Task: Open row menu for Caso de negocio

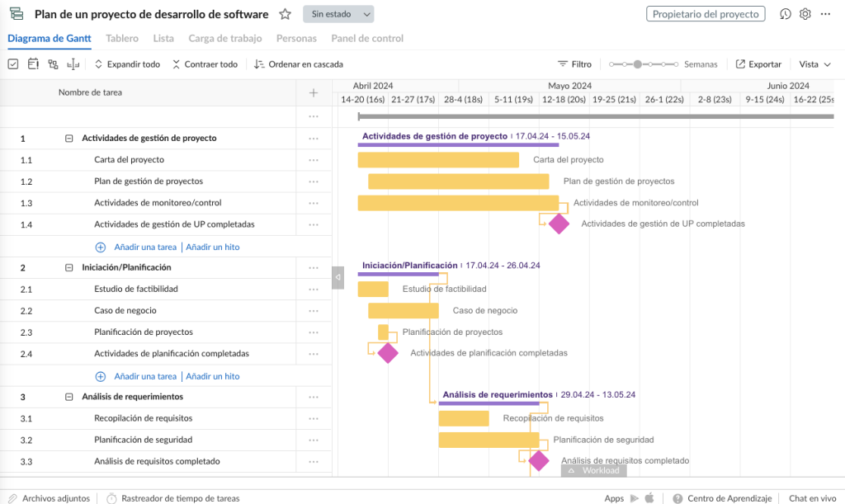Action: point(313,311)
